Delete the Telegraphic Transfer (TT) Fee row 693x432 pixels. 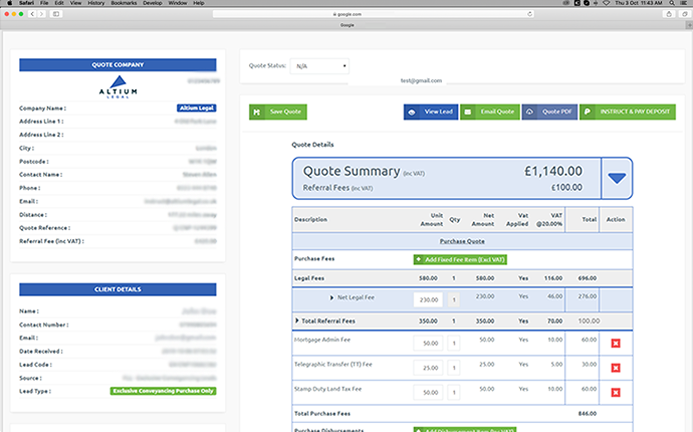coord(615,368)
